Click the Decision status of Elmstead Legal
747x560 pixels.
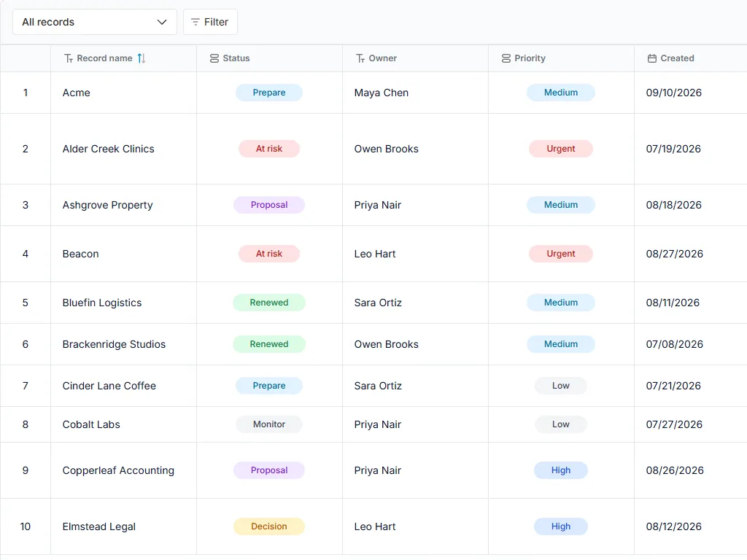point(269,526)
